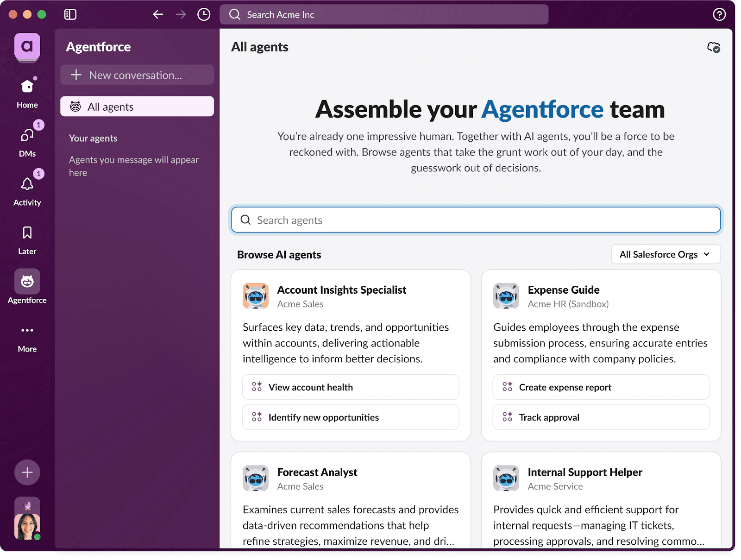Click inside the Search agents field

(x=476, y=220)
